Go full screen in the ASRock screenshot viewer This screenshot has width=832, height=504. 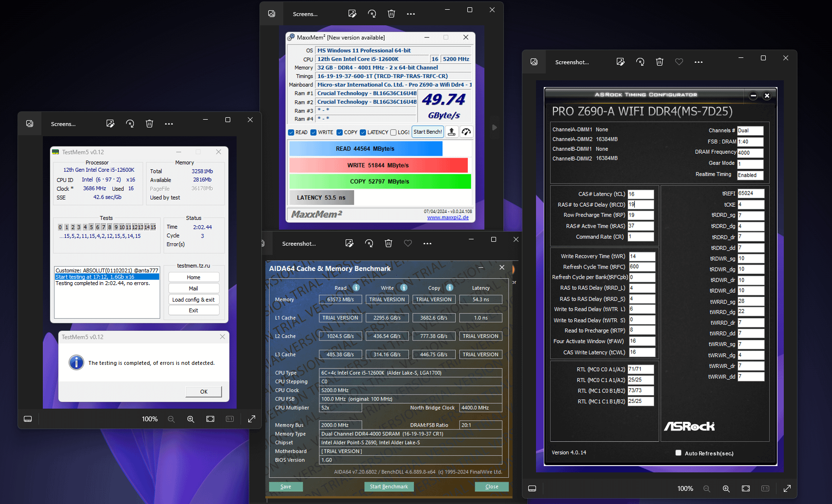point(787,488)
